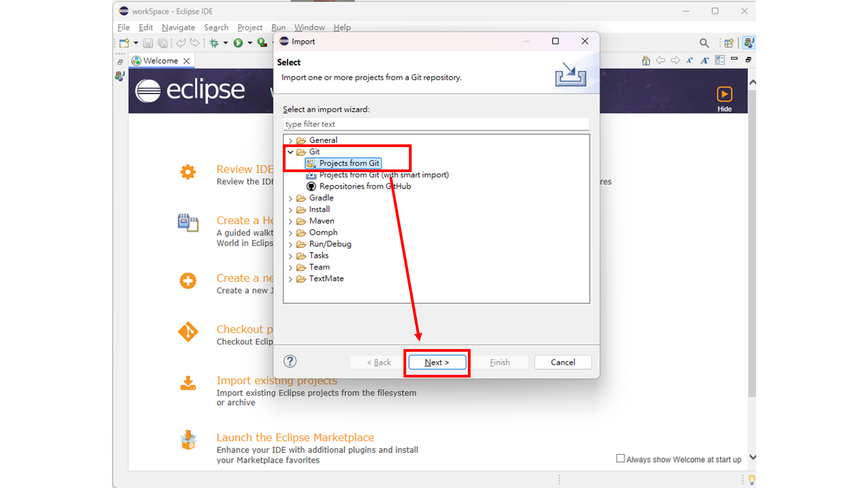Screen dimensions: 868x488
Task: Click the Open Perspective icon
Action: tap(729, 43)
